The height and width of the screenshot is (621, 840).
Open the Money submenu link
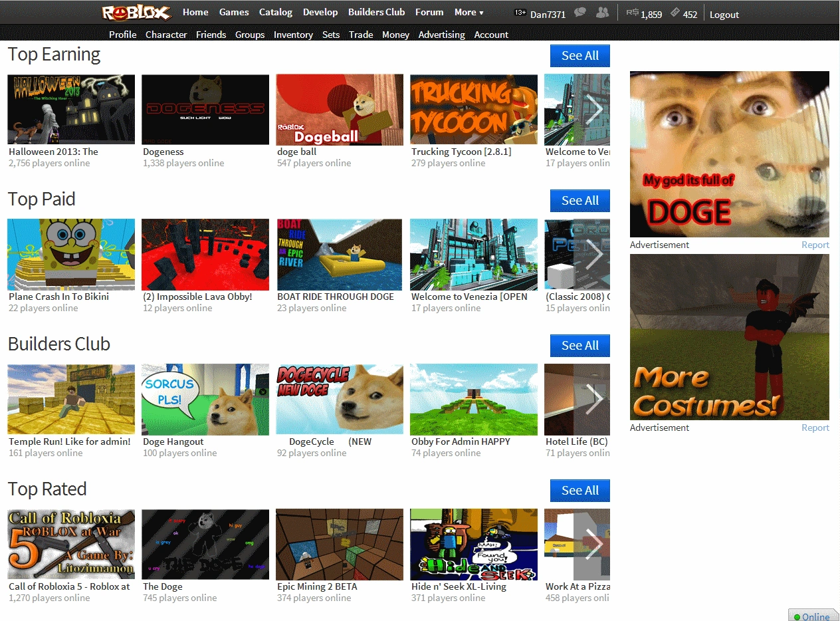395,35
